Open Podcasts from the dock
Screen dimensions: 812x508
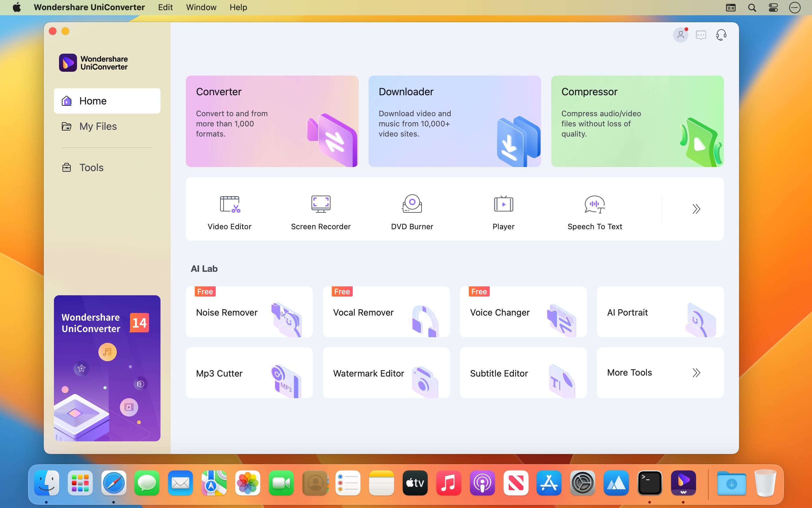482,483
